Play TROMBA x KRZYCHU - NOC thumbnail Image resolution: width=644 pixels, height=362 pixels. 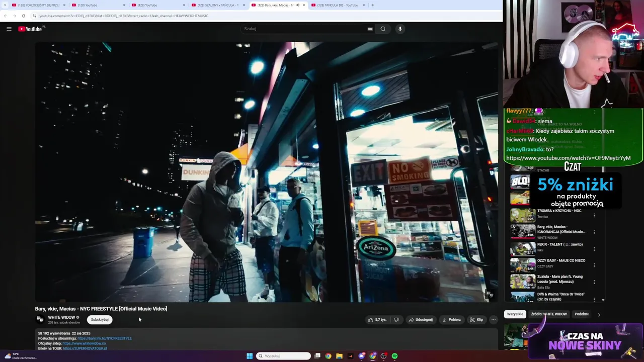click(x=523, y=215)
